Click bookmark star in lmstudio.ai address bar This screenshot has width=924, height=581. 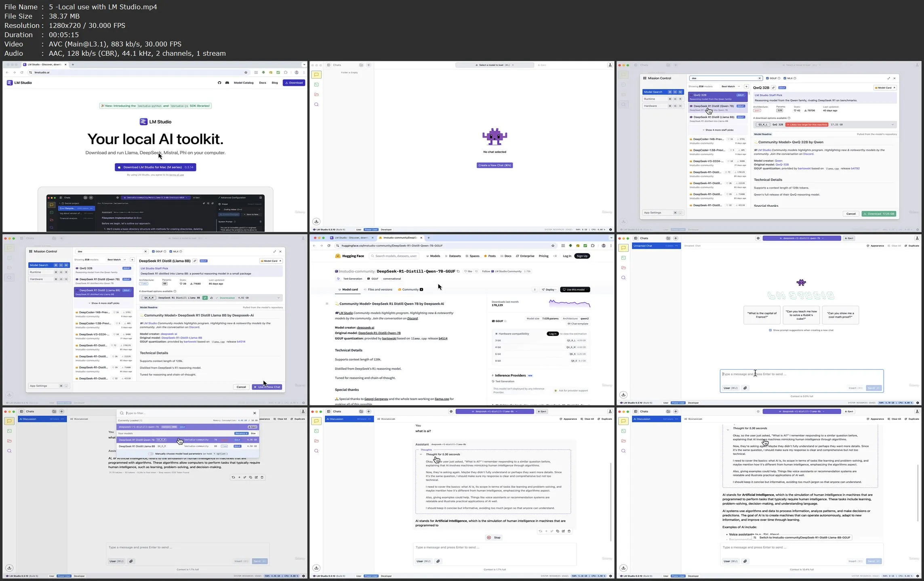(246, 73)
